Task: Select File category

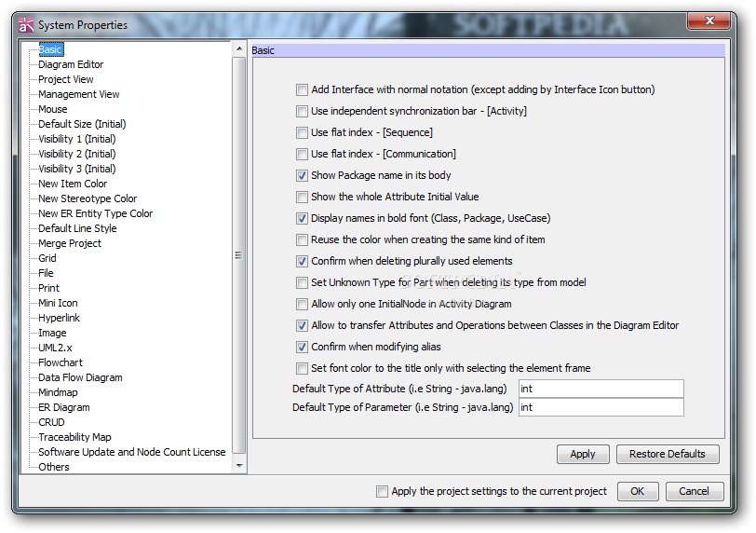Action: 46,274
